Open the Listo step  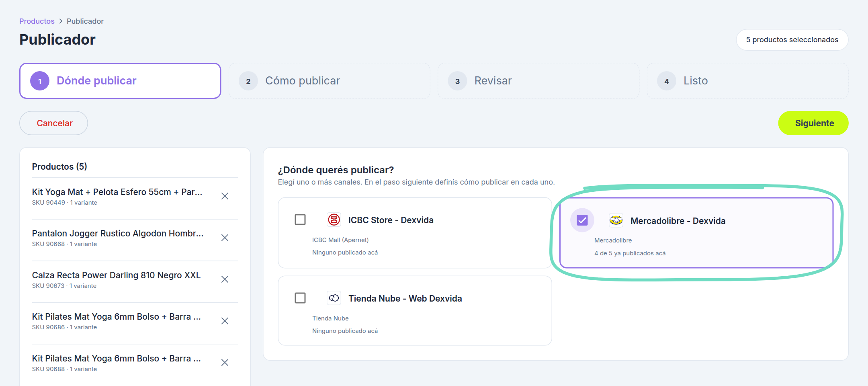[747, 81]
